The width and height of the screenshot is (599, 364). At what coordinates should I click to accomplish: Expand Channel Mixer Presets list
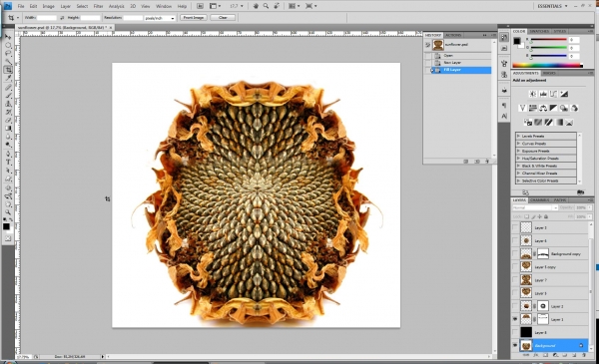[518, 174]
